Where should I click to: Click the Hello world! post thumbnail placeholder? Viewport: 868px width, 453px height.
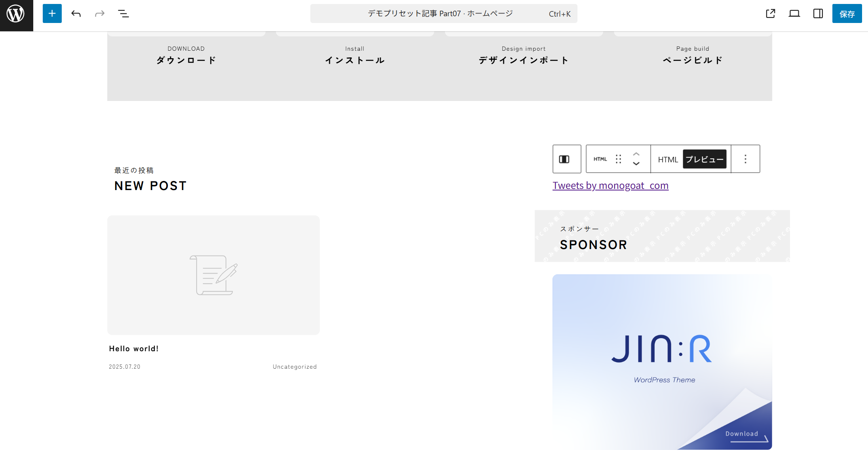point(213,275)
